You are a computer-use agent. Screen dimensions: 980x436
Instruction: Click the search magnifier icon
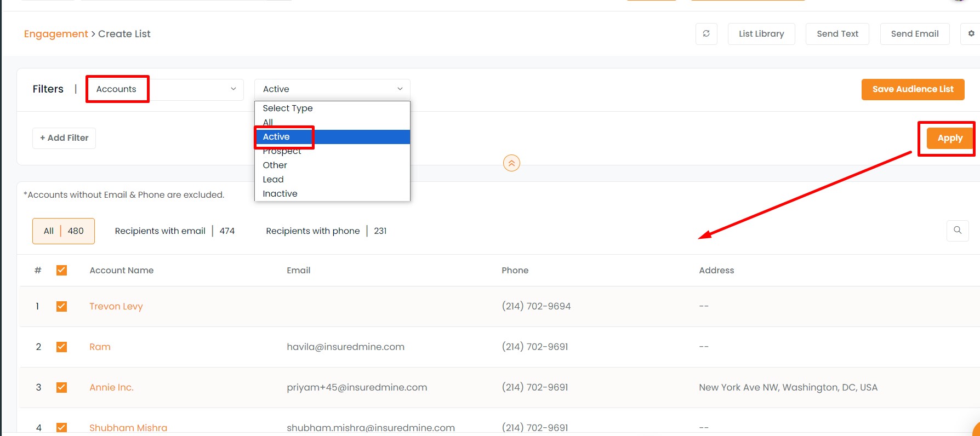tap(958, 231)
